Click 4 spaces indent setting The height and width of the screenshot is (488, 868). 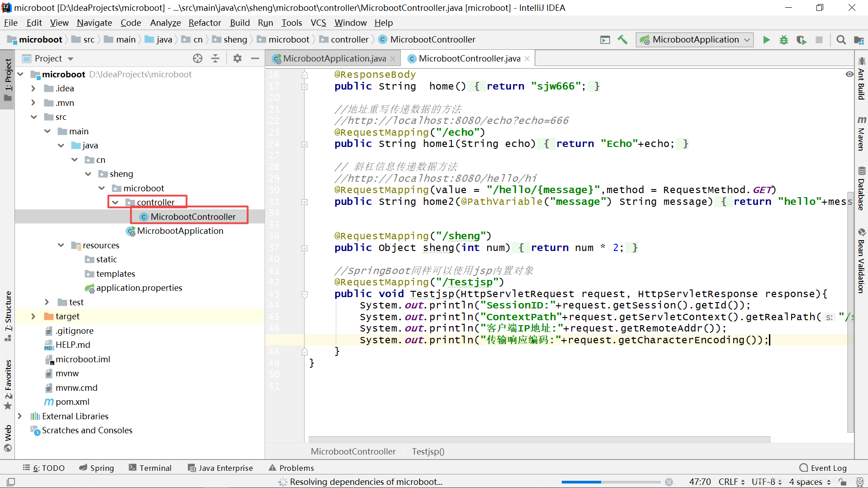point(810,482)
